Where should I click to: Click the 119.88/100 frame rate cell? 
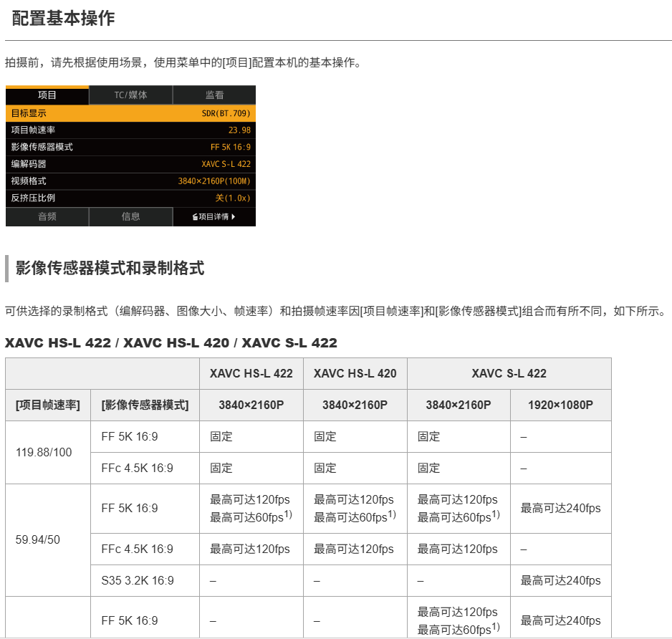click(48, 453)
